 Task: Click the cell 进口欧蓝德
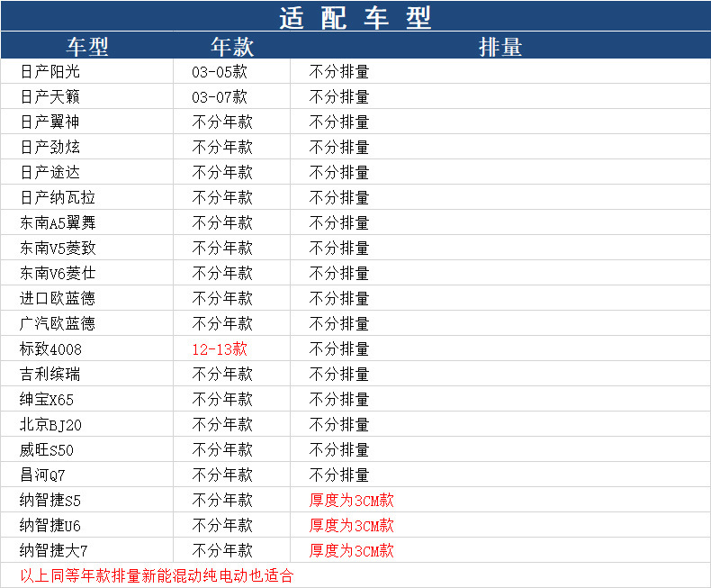point(58,299)
